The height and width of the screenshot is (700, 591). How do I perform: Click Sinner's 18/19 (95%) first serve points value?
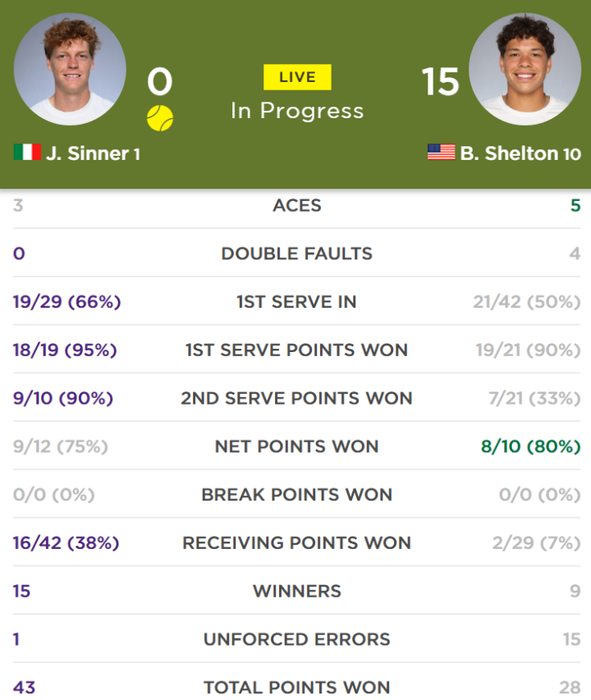65,350
